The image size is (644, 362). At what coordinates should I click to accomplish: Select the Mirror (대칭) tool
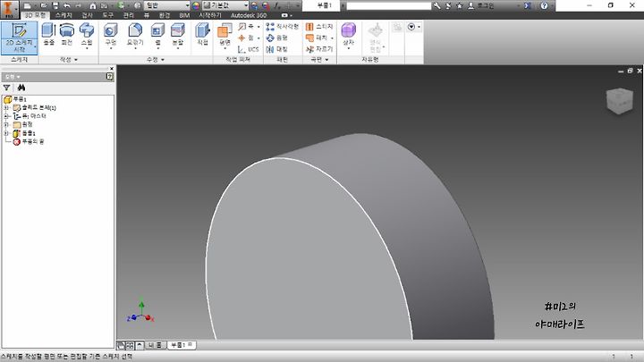276,49
